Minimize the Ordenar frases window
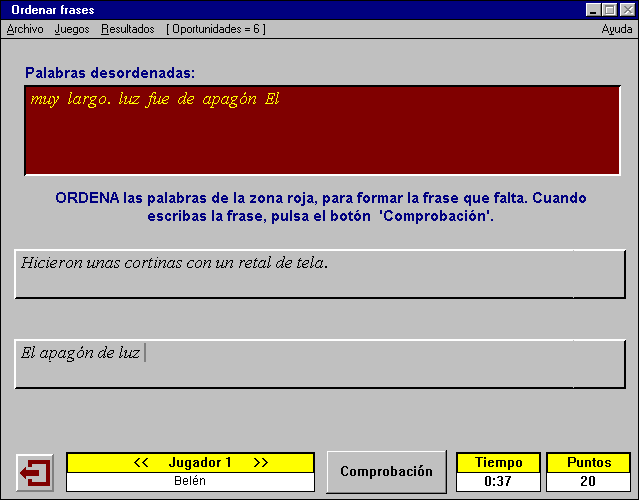 (594, 9)
